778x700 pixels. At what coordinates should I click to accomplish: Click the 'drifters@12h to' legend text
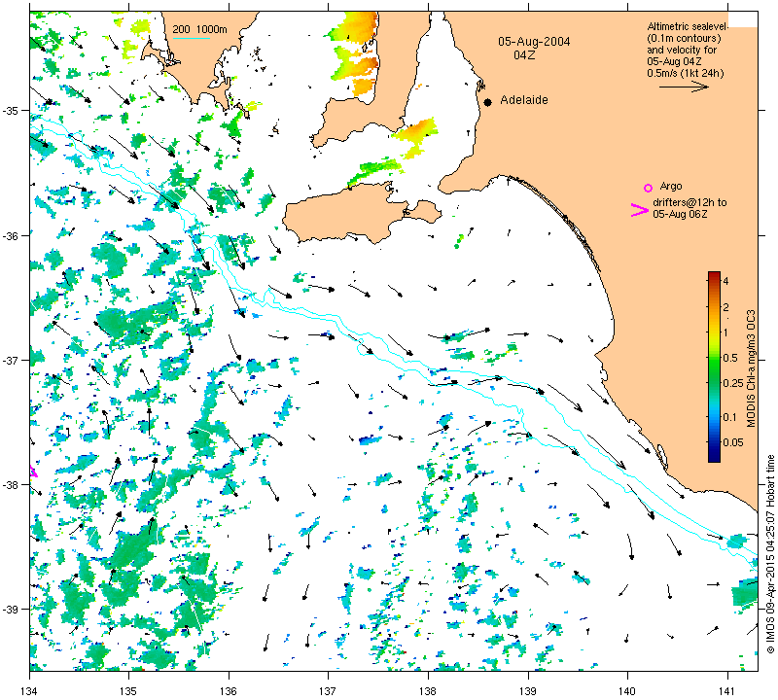click(690, 202)
